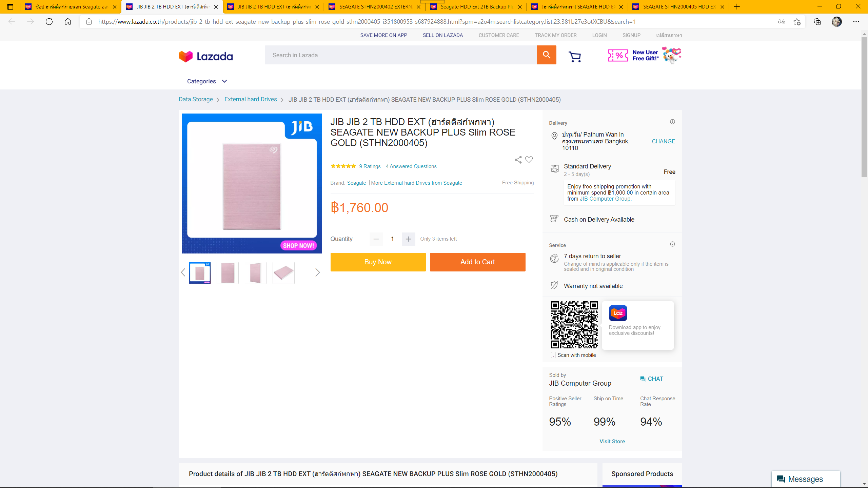Click Visit Store link
Screen dimensions: 868x488
tap(612, 441)
